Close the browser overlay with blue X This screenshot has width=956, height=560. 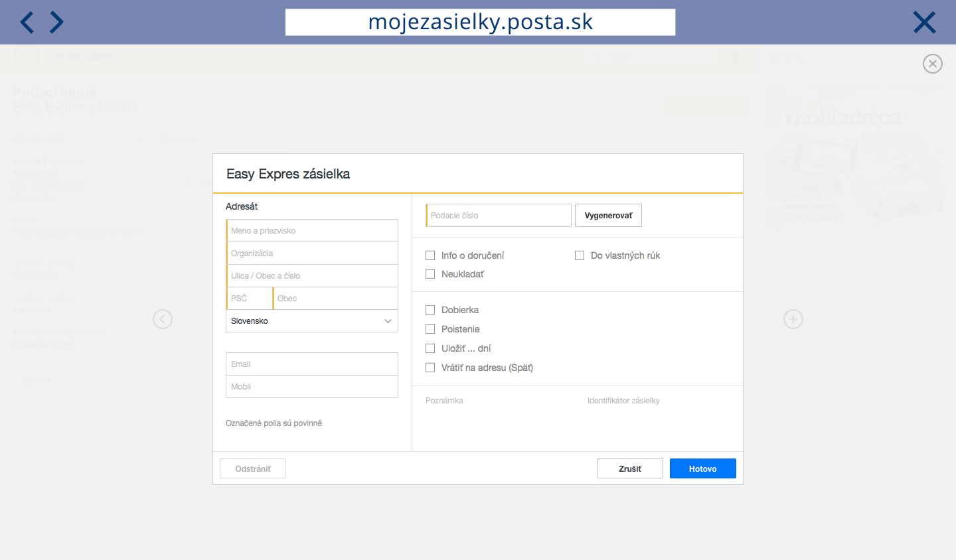coord(924,23)
